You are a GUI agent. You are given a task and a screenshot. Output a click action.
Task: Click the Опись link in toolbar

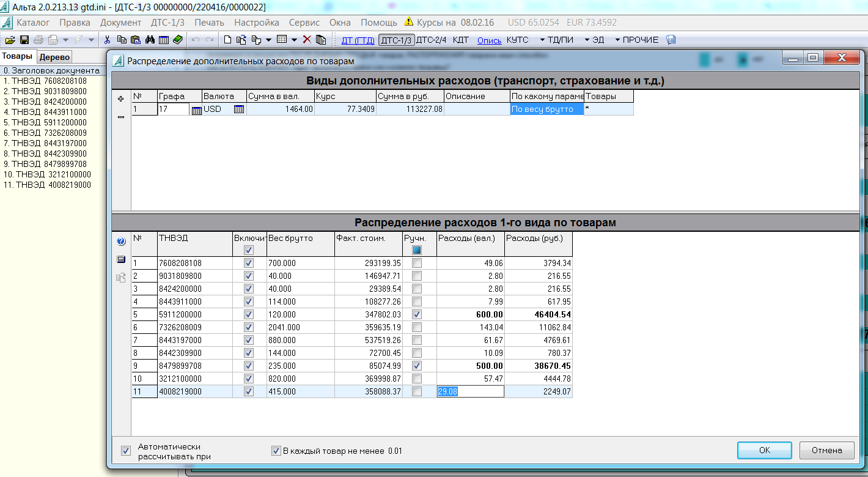point(489,40)
